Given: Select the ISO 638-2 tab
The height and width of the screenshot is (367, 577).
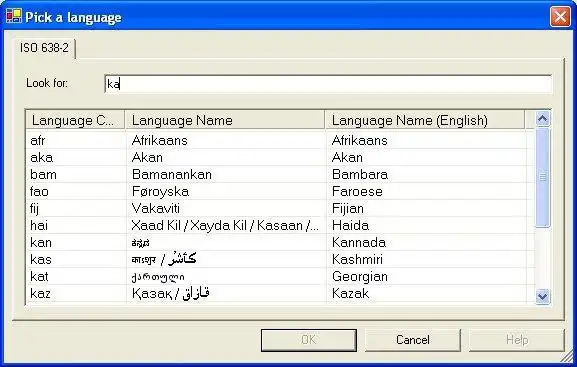Looking at the screenshot, I should click(x=44, y=48).
